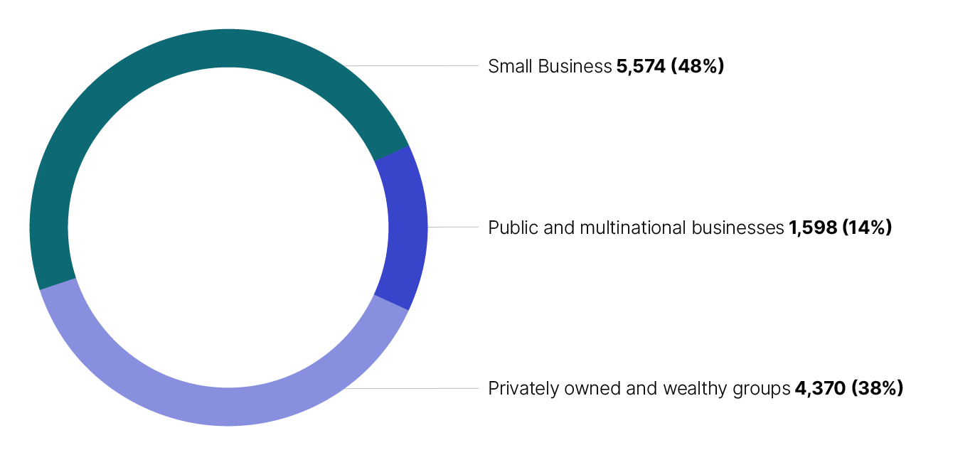This screenshot has width=980, height=455.
Task: Click the leader line to Privately owned label
Action: [x=412, y=388]
